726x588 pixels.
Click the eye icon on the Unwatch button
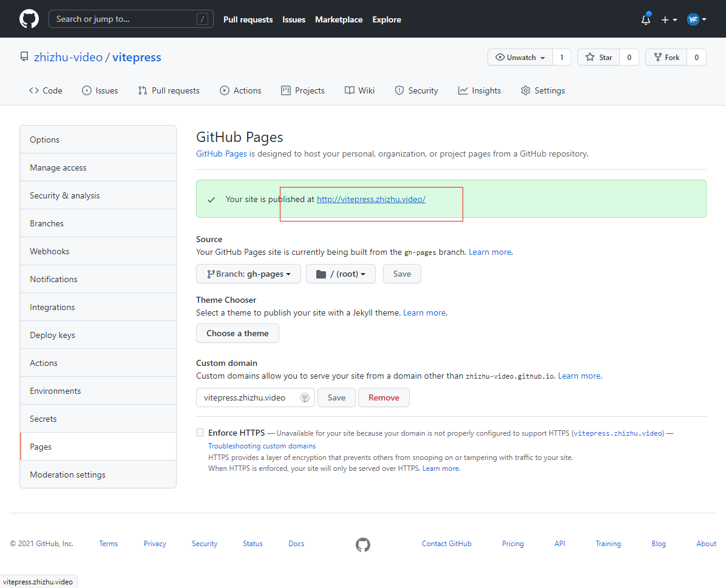click(500, 57)
